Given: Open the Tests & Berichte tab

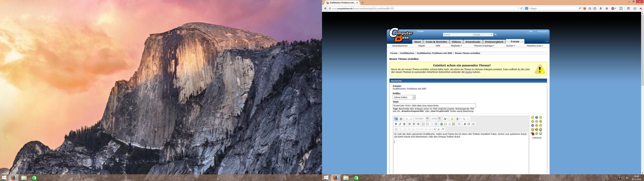Looking at the screenshot, I should 436,42.
